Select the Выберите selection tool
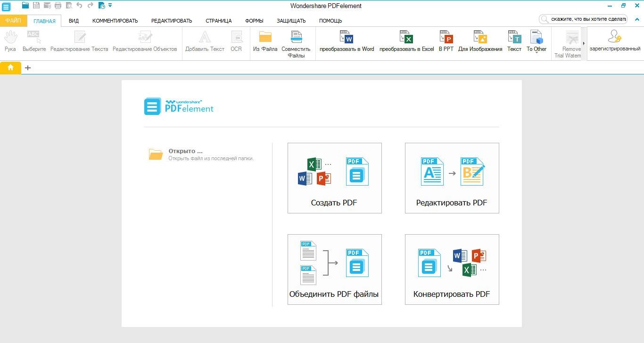This screenshot has height=343, width=644. [34, 41]
